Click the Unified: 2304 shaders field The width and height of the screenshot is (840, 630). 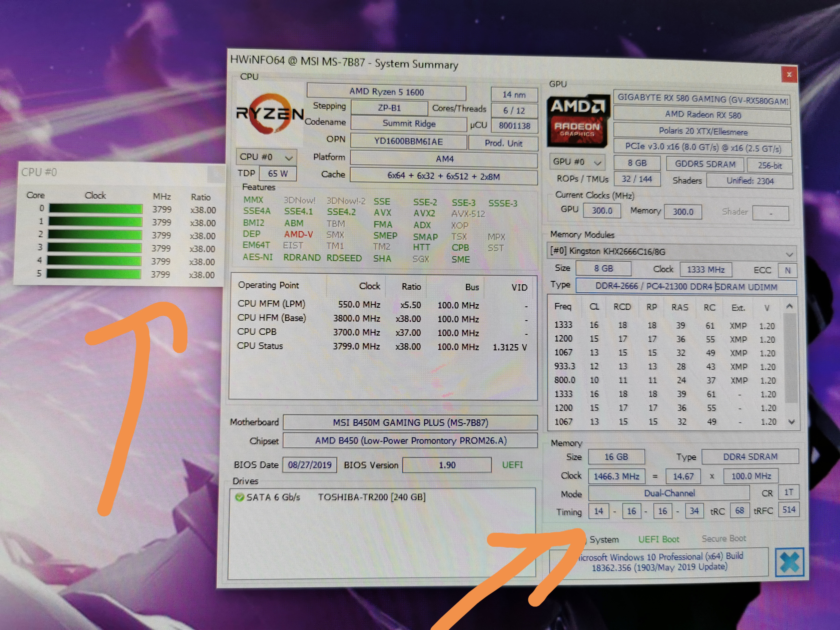(x=750, y=181)
